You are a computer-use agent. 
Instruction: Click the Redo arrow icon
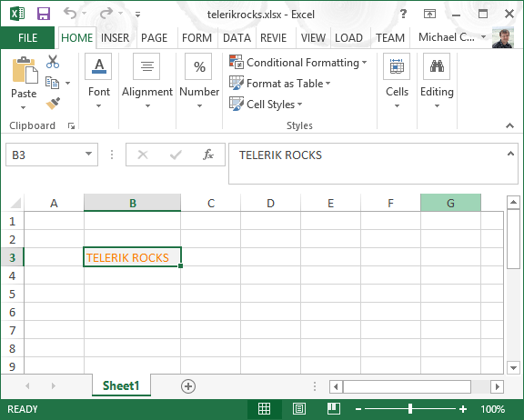tap(106, 14)
